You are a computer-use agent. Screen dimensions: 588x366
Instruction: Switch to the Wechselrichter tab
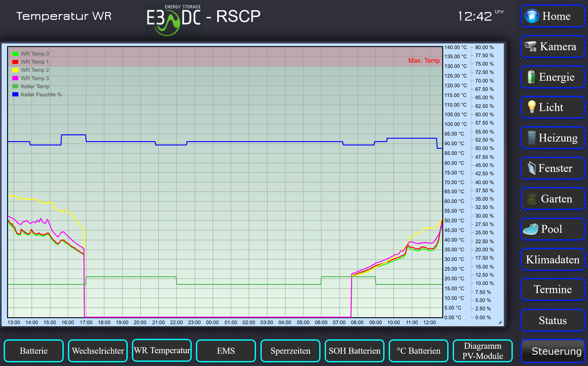click(98, 351)
